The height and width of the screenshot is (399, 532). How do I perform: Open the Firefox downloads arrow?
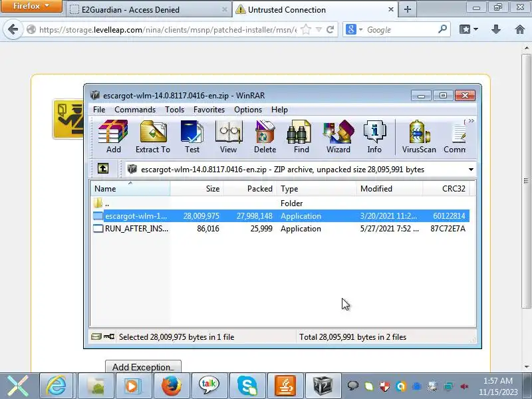(x=496, y=29)
